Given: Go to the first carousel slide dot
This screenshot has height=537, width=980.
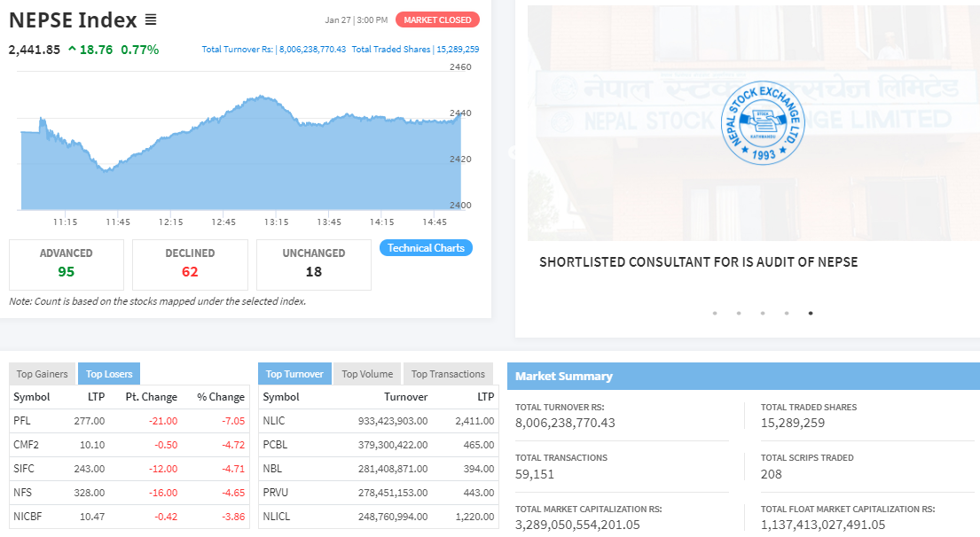Looking at the screenshot, I should click(x=715, y=313).
